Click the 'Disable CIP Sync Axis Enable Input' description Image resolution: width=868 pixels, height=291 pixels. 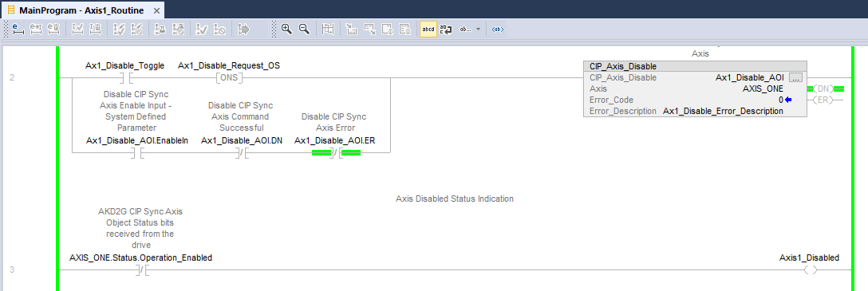tap(136, 111)
